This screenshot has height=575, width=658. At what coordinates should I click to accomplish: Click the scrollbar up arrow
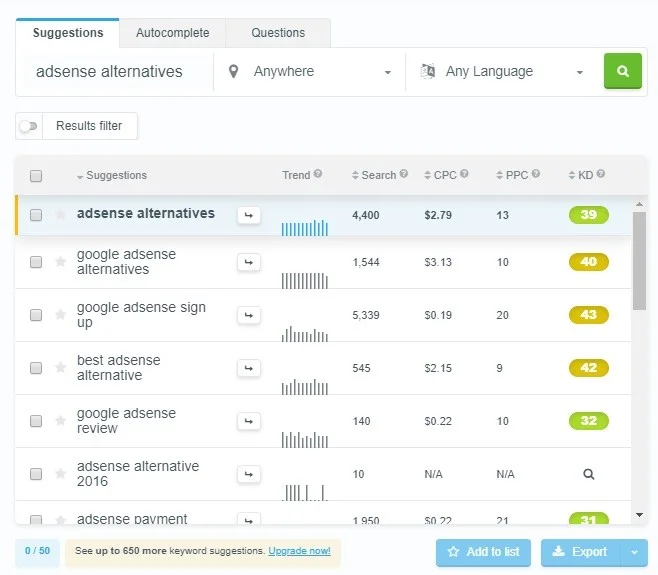coord(640,204)
